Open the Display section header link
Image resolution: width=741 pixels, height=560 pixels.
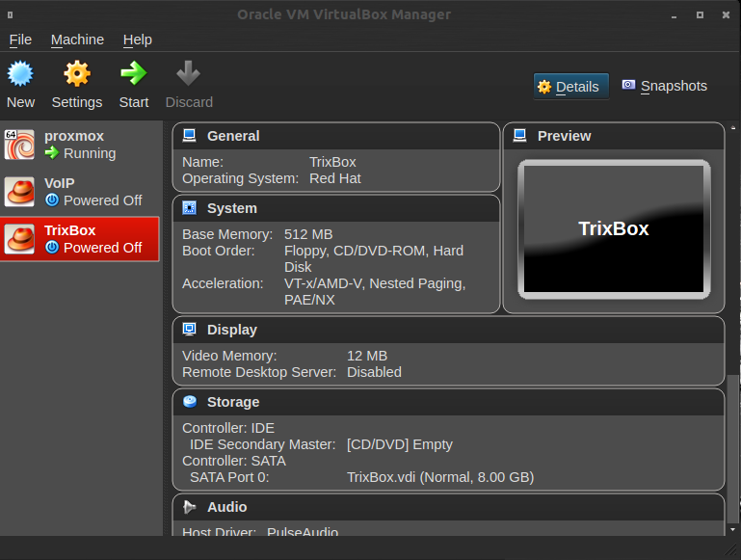[x=232, y=330]
